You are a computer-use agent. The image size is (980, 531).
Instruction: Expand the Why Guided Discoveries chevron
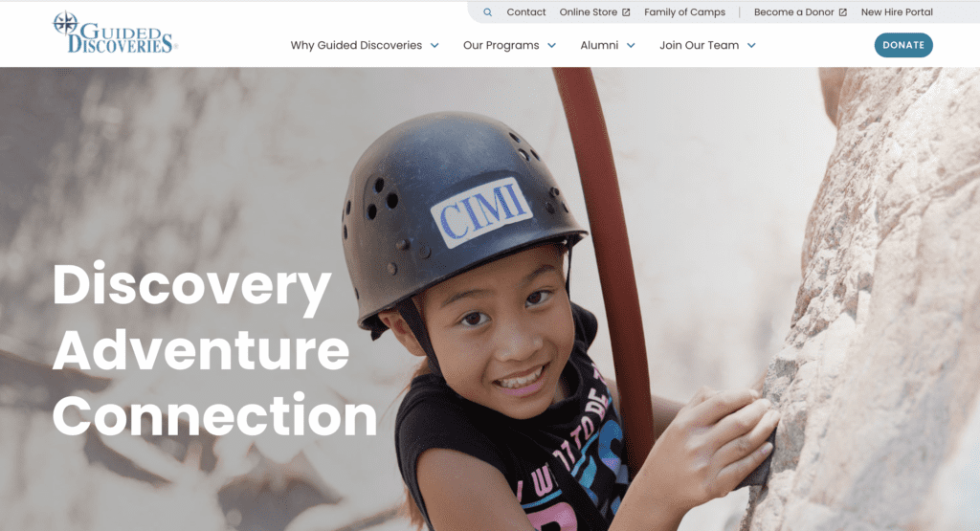point(434,46)
